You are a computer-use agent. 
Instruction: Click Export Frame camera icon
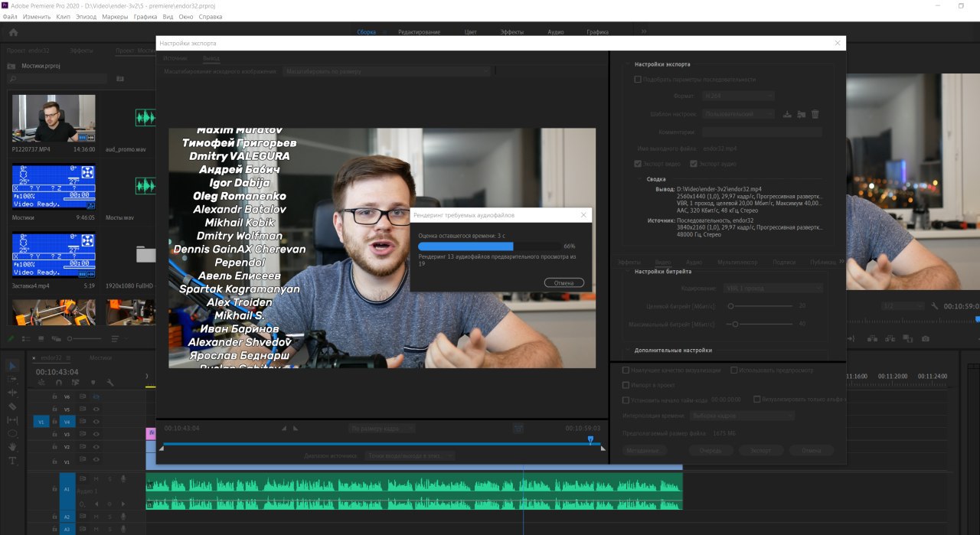click(x=926, y=338)
